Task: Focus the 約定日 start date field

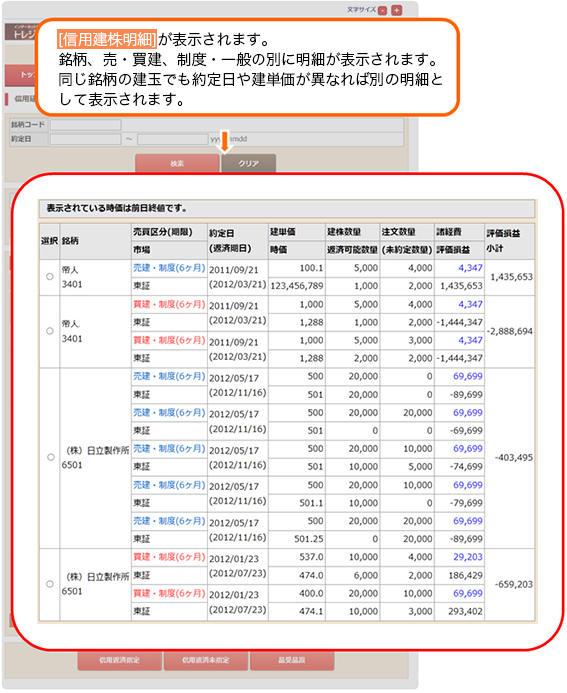Action: 86,139
